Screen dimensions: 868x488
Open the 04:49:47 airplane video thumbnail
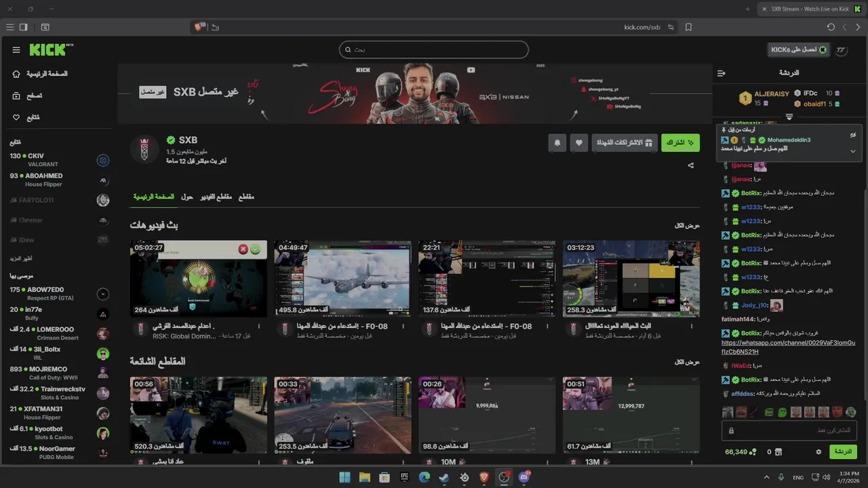point(342,279)
